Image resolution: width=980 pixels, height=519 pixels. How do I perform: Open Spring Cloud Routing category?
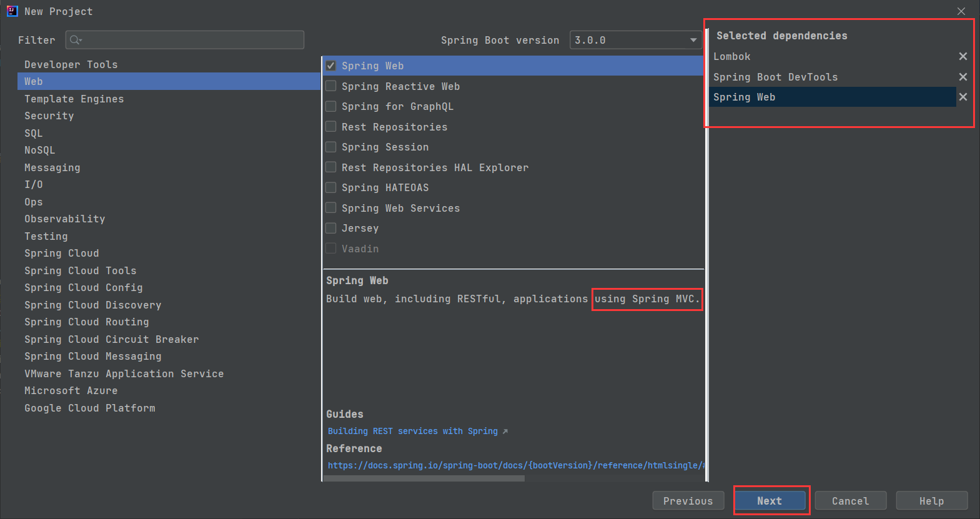click(x=169, y=322)
